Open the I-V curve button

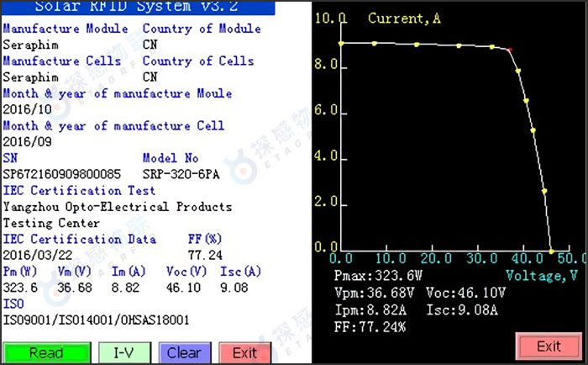click(124, 352)
